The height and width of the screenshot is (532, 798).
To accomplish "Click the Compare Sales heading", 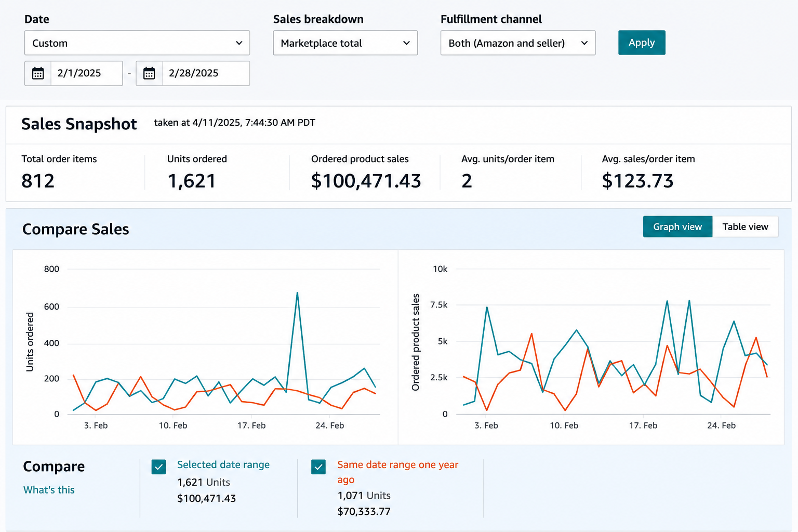I will tap(76, 229).
